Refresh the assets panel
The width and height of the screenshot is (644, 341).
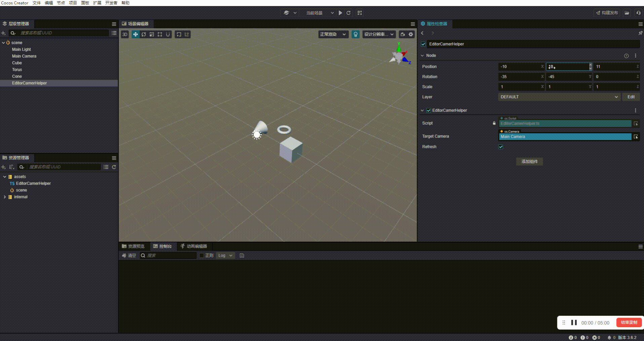click(x=114, y=167)
